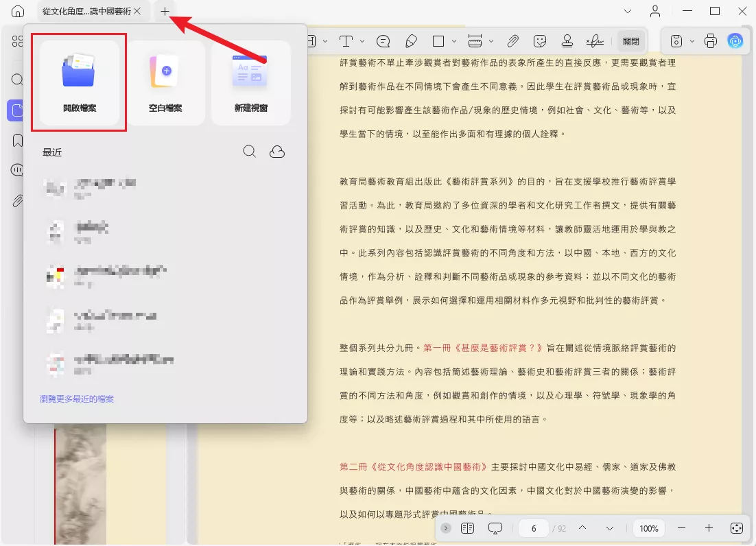Select the text T tool
The image size is (756, 546).
coord(346,41)
